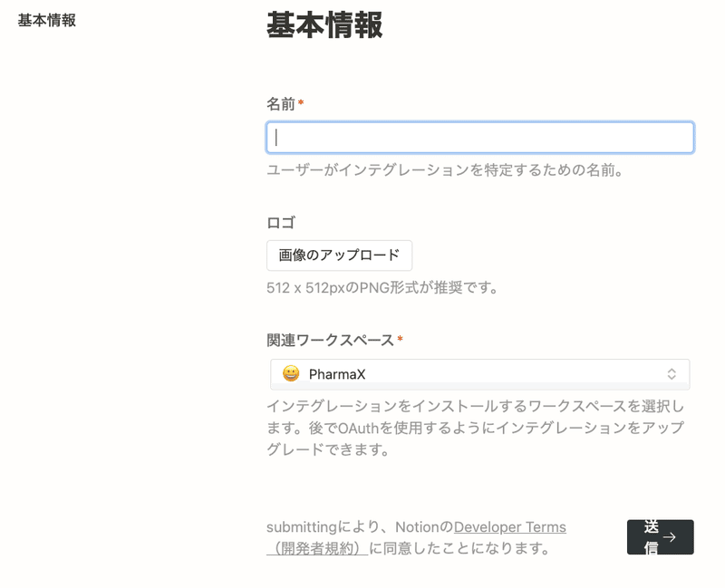
Task: Click the logo upload control under ロゴ
Action: [x=339, y=255]
